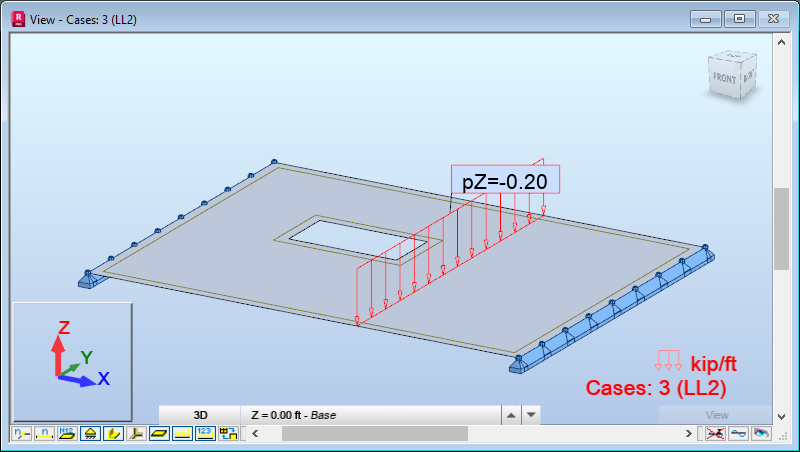The image size is (800, 452).
Task: Toggle panel numbers N12 display icon
Action: (67, 434)
